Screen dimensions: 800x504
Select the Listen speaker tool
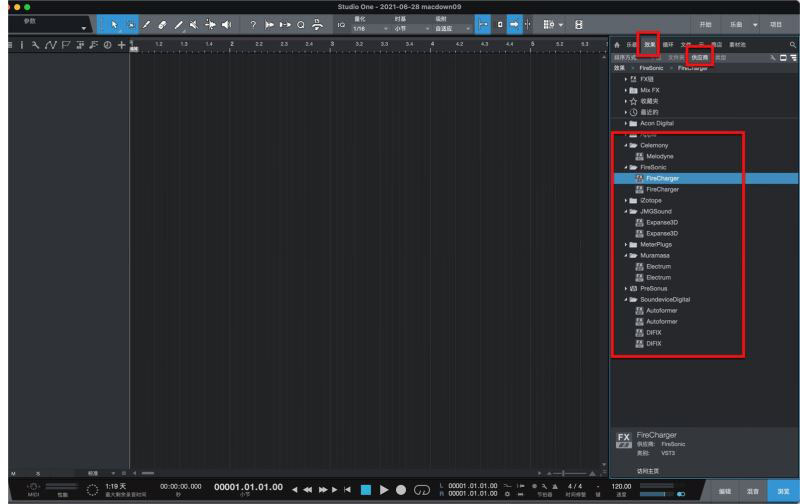pyautogui.click(x=227, y=24)
